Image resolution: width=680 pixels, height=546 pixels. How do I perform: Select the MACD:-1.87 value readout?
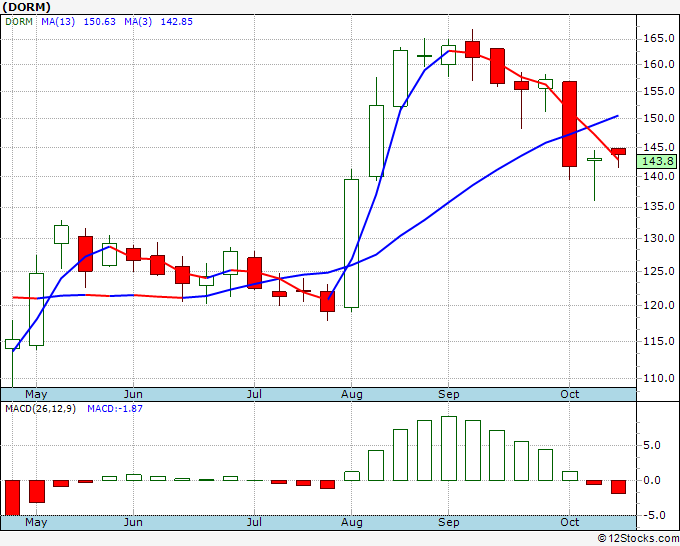pyautogui.click(x=115, y=409)
